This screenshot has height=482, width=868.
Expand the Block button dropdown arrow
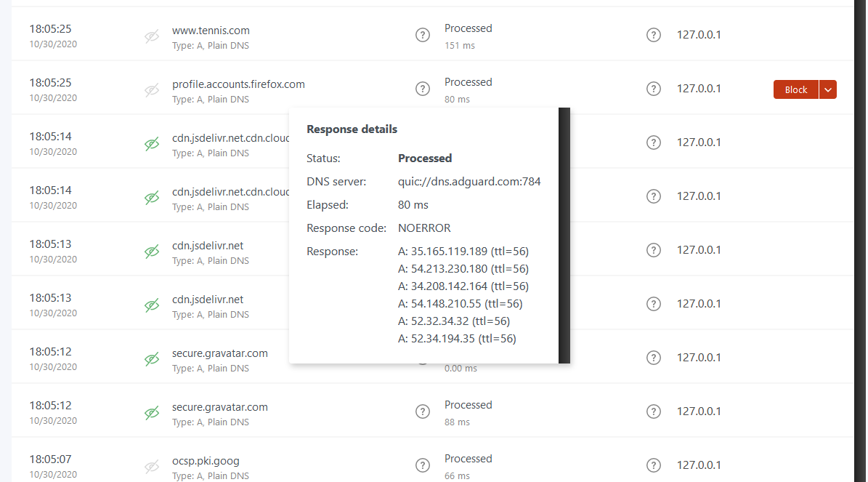tap(827, 89)
